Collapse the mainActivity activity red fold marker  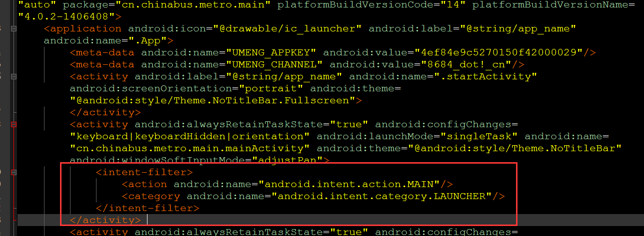click(x=13, y=124)
